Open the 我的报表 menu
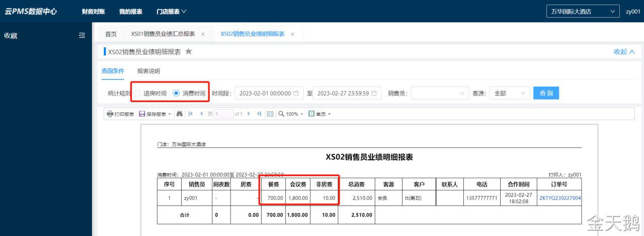The height and width of the screenshot is (236, 644). coord(131,12)
